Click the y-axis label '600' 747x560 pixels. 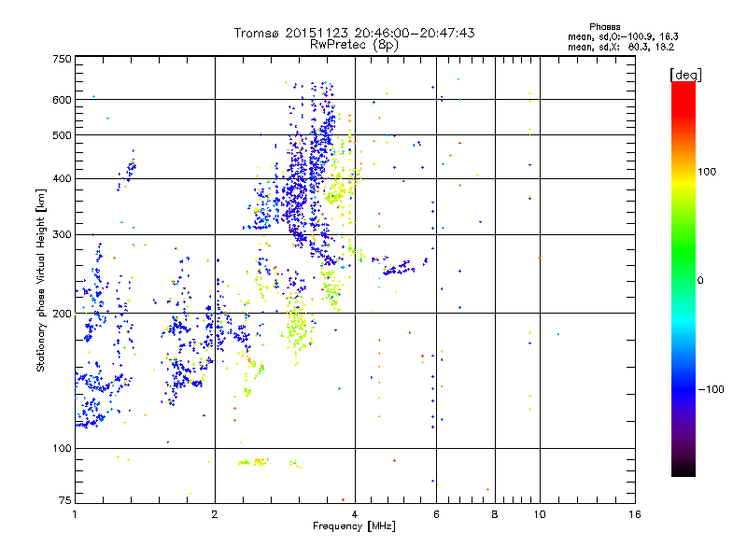(x=62, y=100)
